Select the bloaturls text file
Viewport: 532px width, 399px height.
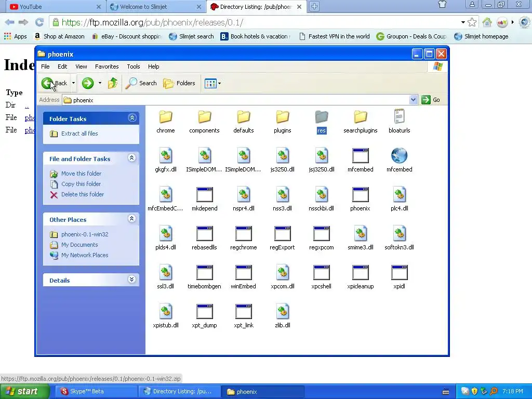tap(400, 122)
